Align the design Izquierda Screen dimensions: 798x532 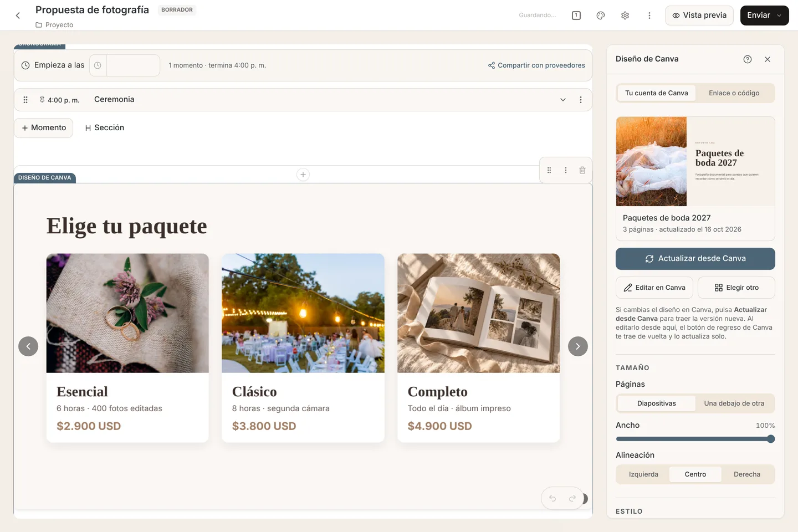coord(643,474)
